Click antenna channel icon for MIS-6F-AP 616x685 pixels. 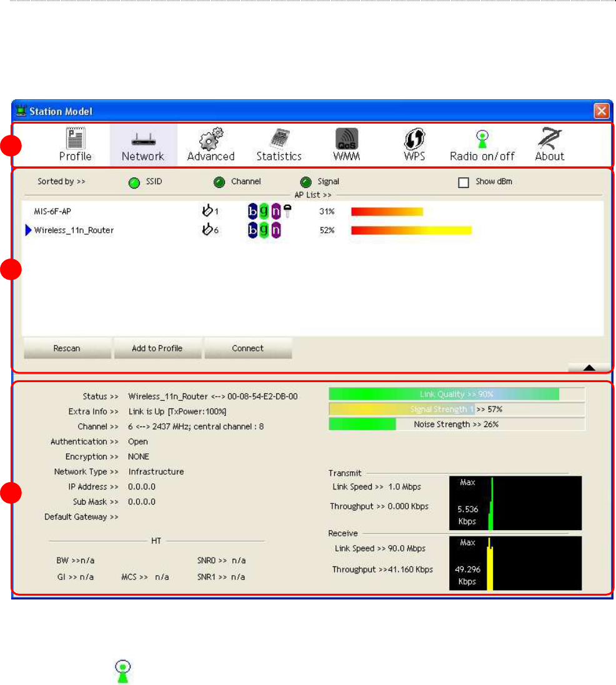[207, 210]
